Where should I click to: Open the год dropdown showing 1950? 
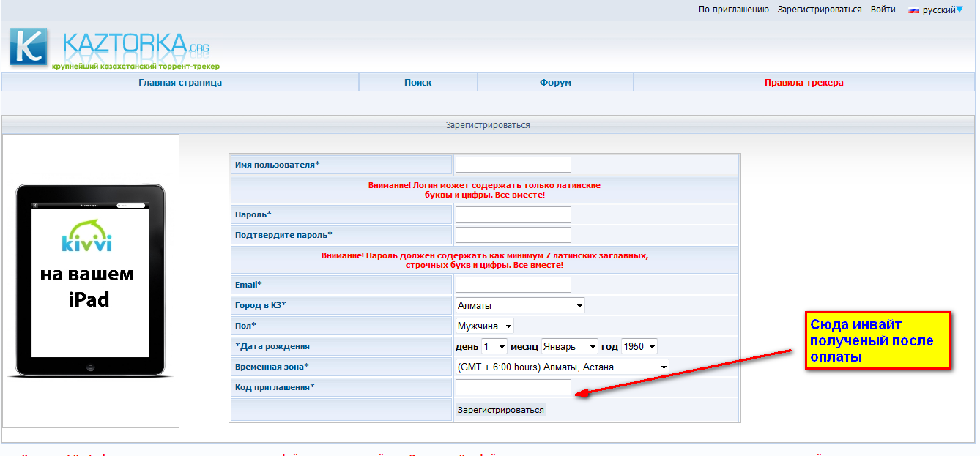(639, 346)
